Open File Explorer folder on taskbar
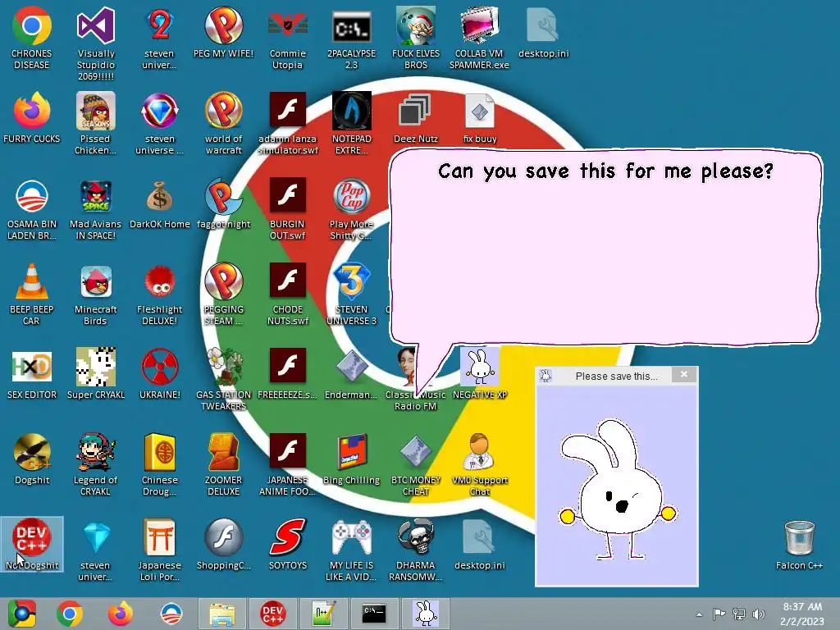This screenshot has height=630, width=840. (221, 614)
